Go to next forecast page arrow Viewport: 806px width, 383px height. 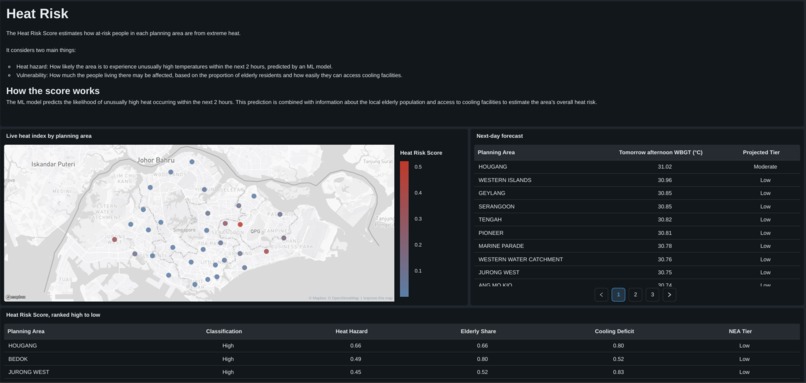tap(669, 295)
